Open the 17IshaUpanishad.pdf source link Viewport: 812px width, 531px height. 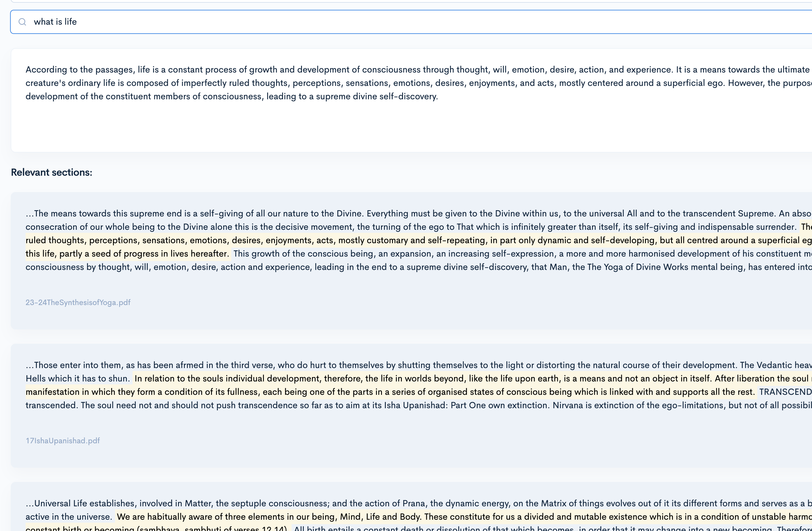click(x=62, y=441)
